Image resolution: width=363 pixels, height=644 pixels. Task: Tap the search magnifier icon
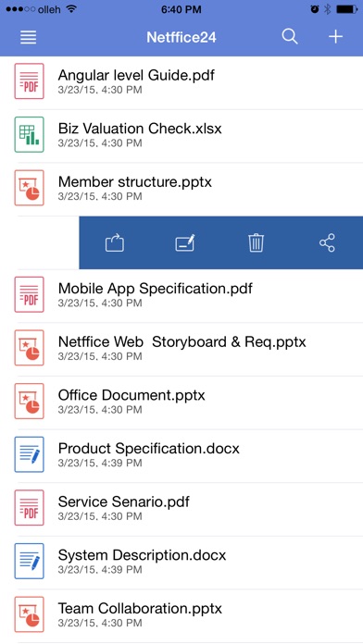tap(290, 37)
